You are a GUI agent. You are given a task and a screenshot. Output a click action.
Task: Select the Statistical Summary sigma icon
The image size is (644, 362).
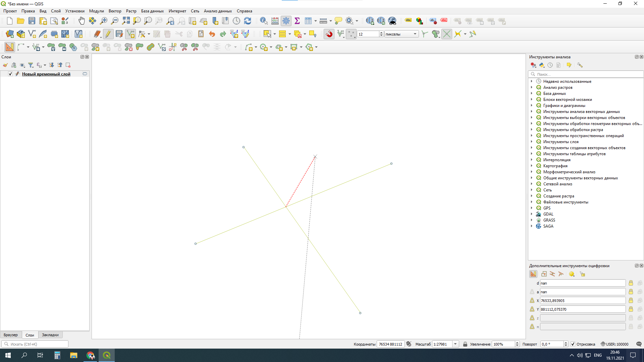[298, 21]
